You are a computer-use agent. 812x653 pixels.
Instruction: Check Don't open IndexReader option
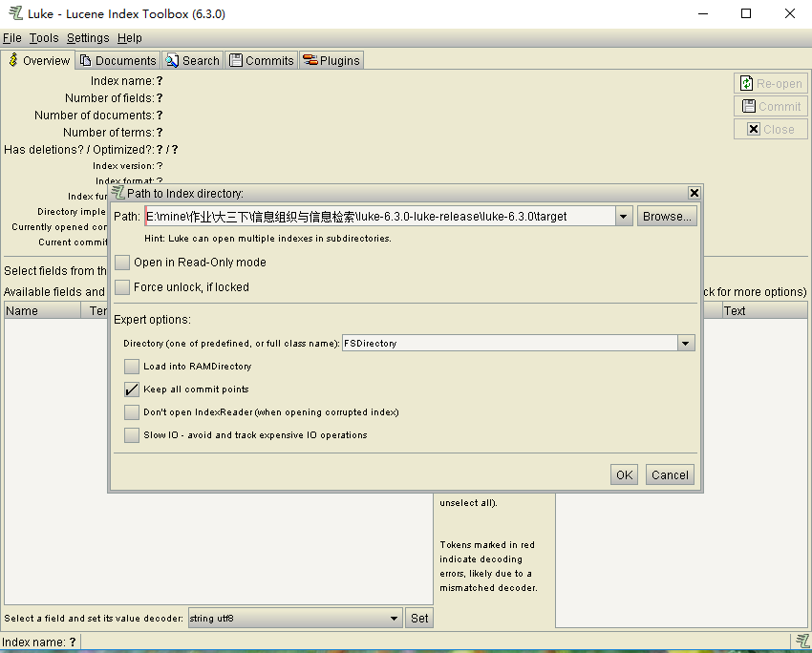[132, 411]
